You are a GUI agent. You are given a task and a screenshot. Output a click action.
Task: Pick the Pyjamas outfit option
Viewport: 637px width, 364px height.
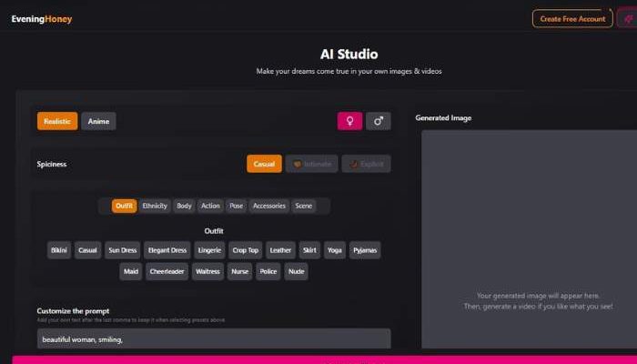pos(365,250)
